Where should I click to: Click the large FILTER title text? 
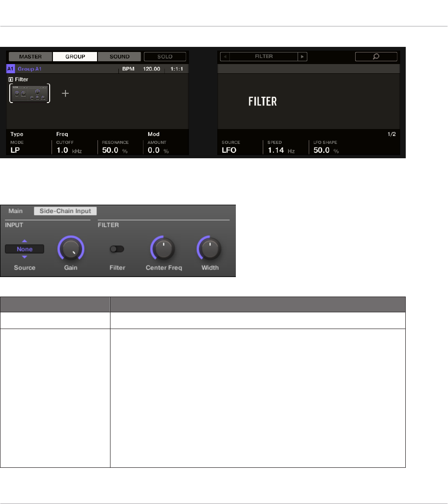tap(262, 102)
